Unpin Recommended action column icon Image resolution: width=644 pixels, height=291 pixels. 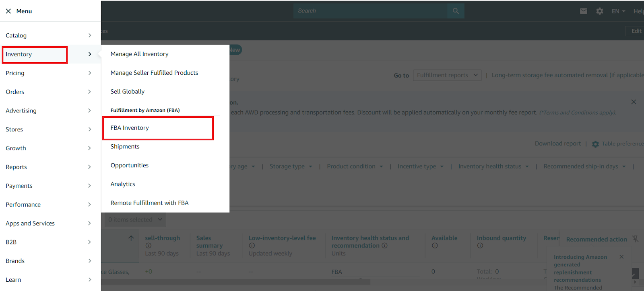(635, 239)
